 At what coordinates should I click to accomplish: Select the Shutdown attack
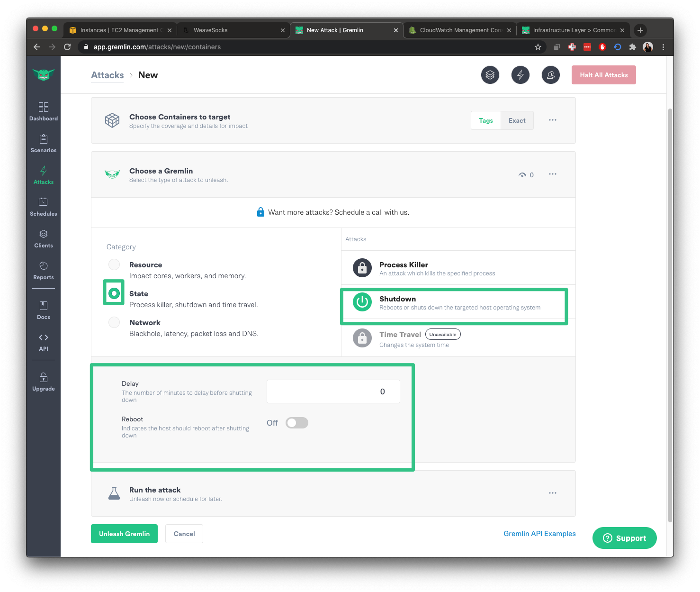pyautogui.click(x=458, y=302)
